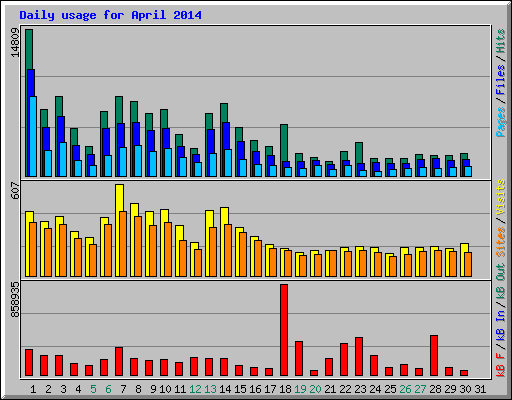
Task: Click the red kB bar for day 28
Action: click(434, 356)
